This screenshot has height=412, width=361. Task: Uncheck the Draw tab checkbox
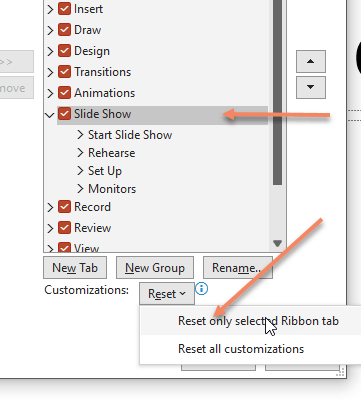(64, 30)
